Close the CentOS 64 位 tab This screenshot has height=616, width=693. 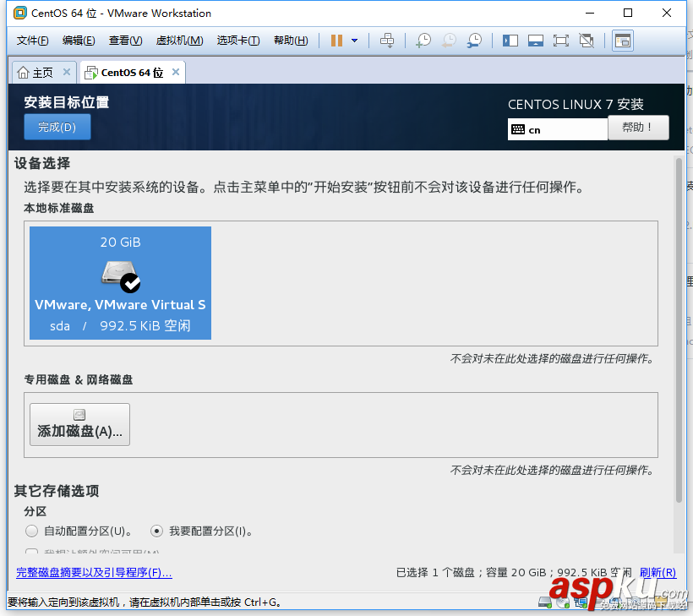(176, 72)
